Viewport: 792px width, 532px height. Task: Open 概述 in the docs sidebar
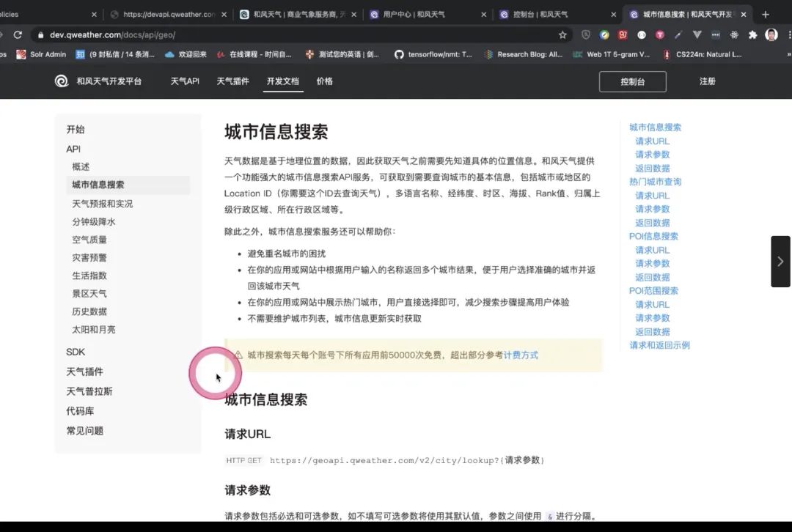point(81,166)
